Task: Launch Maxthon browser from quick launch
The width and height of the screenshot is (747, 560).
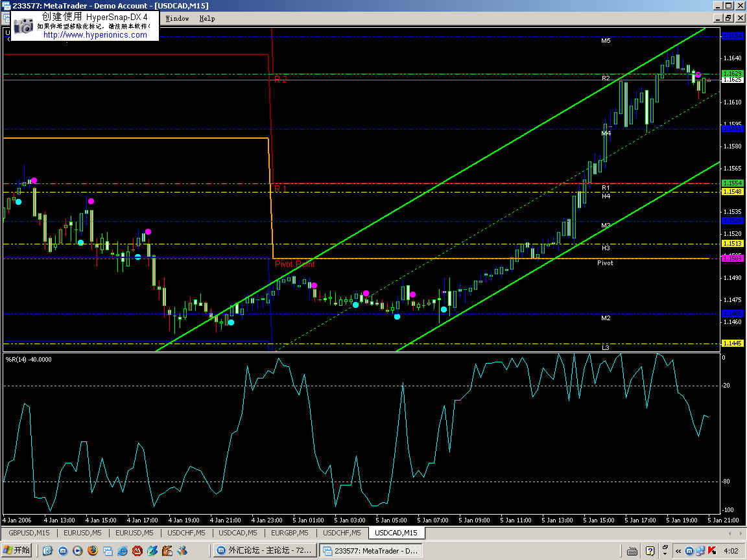Action: pyautogui.click(x=62, y=551)
